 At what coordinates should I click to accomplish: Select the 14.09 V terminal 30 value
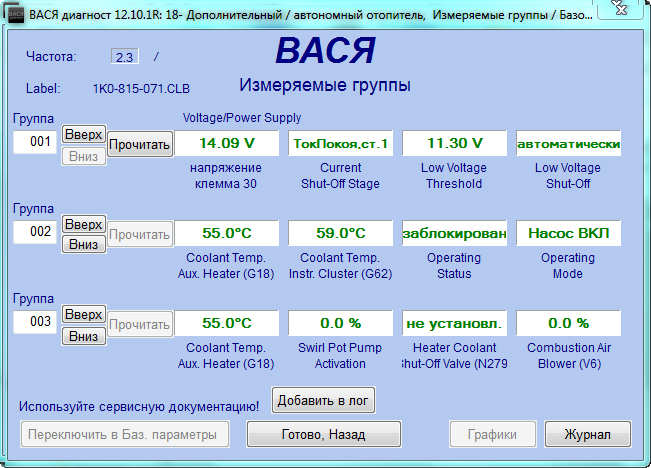click(x=227, y=143)
